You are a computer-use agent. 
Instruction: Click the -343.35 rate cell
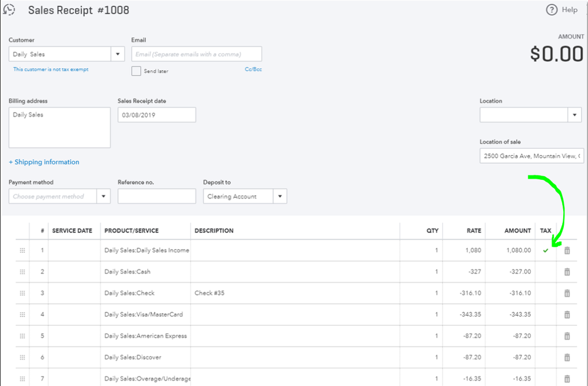coord(464,315)
